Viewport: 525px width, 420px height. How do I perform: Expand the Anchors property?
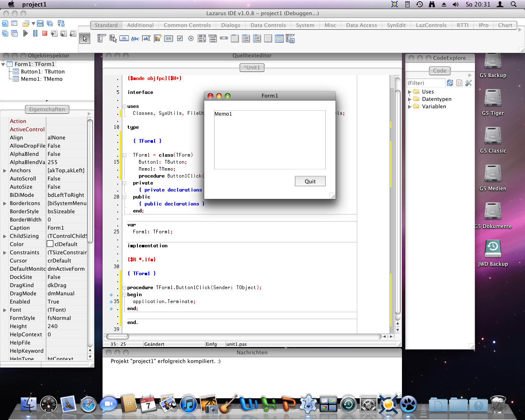[x=5, y=170]
